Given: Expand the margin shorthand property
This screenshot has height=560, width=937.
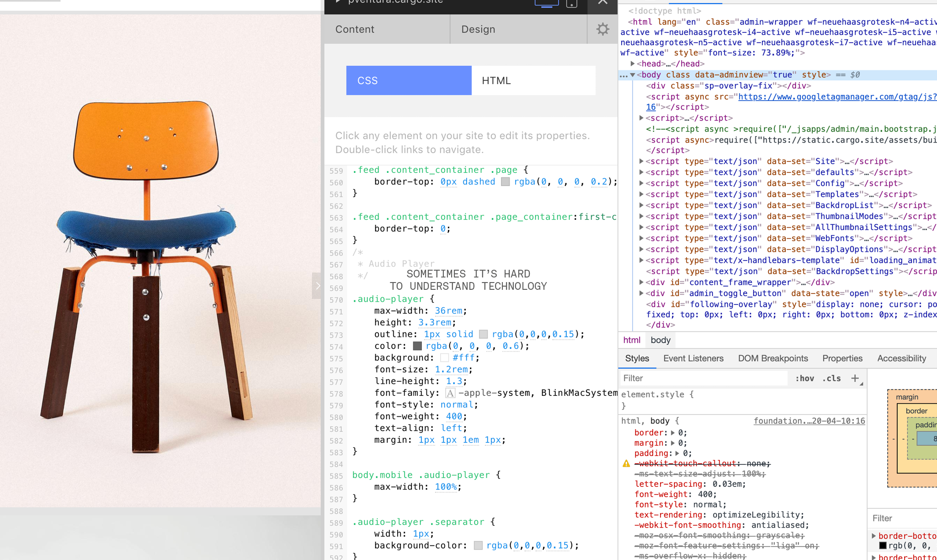Looking at the screenshot, I should pyautogui.click(x=673, y=443).
